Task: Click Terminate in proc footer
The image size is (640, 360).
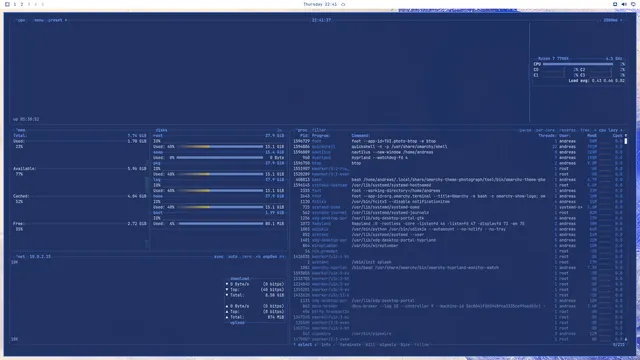Action: point(350,345)
